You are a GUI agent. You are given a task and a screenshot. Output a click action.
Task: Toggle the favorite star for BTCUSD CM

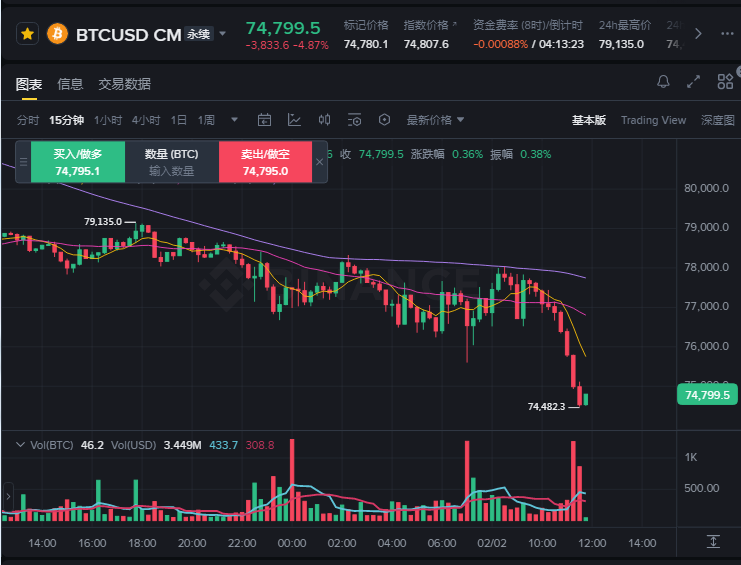[27, 34]
